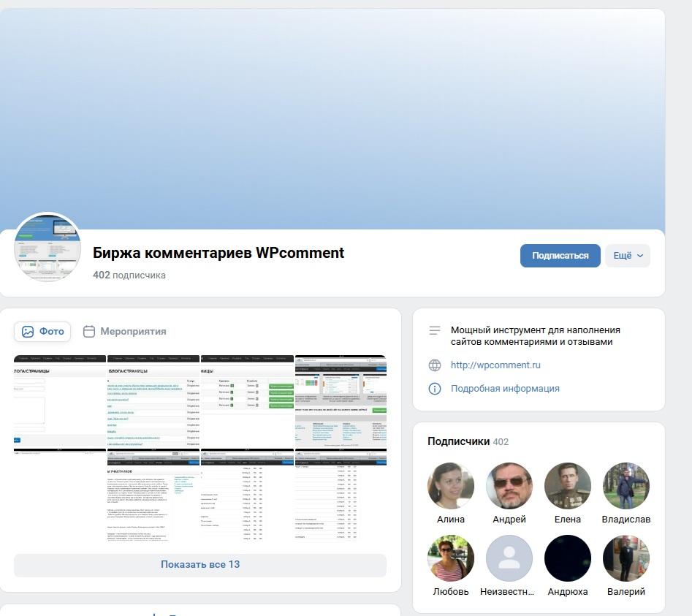Viewport: 692px width, 616px height.
Task: Open subscriber Алина's avatar
Action: coord(451,486)
